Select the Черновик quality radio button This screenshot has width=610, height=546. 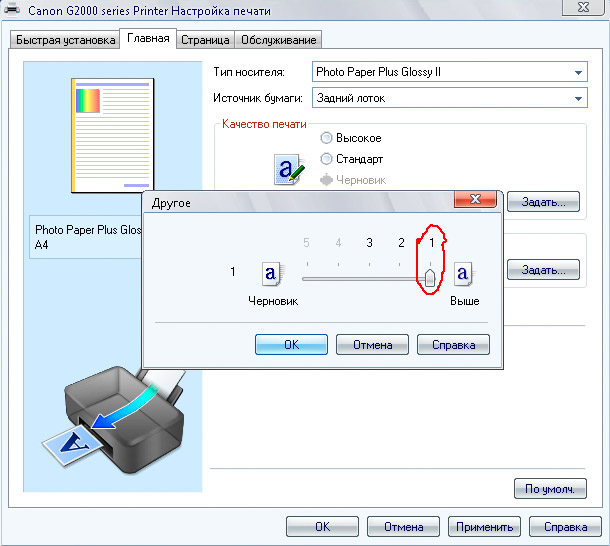(326, 180)
